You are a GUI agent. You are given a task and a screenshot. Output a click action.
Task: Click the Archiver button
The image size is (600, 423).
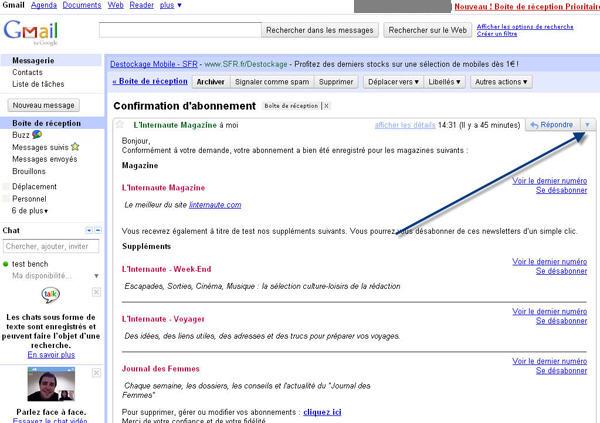pyautogui.click(x=210, y=82)
